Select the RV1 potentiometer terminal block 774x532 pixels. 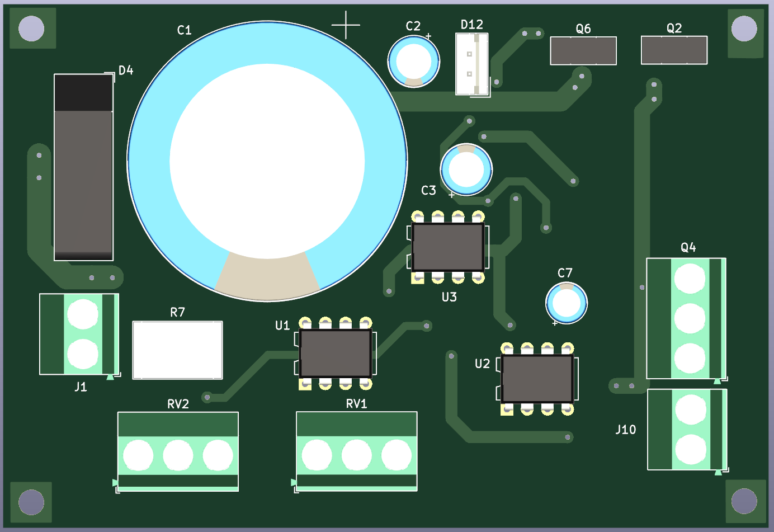click(357, 452)
